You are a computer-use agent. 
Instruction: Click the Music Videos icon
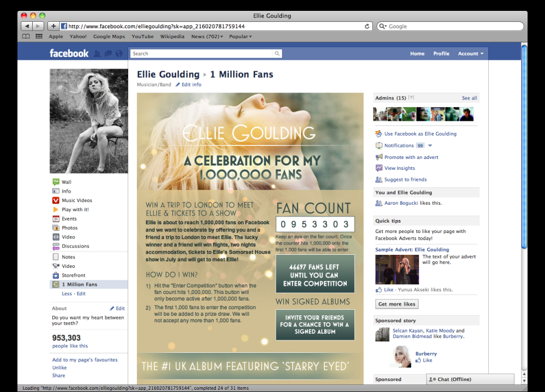tap(56, 200)
